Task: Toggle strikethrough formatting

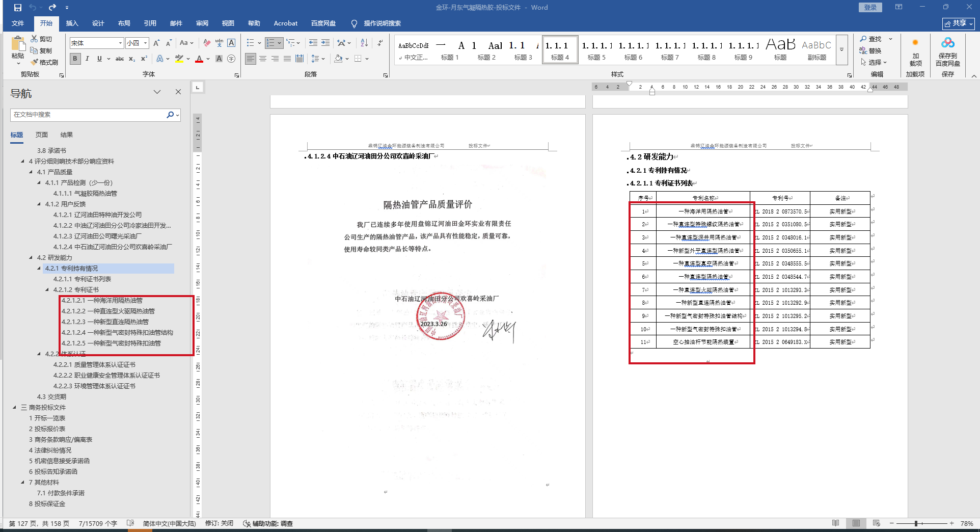Action: 120,59
